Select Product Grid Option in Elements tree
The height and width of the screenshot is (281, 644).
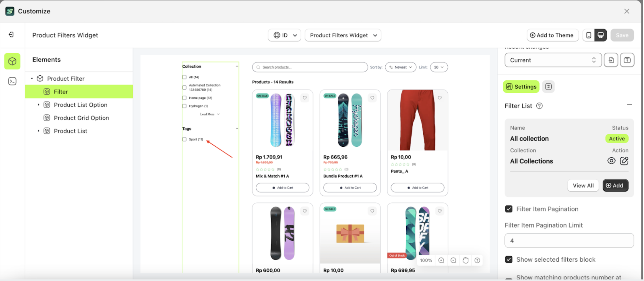pos(81,118)
